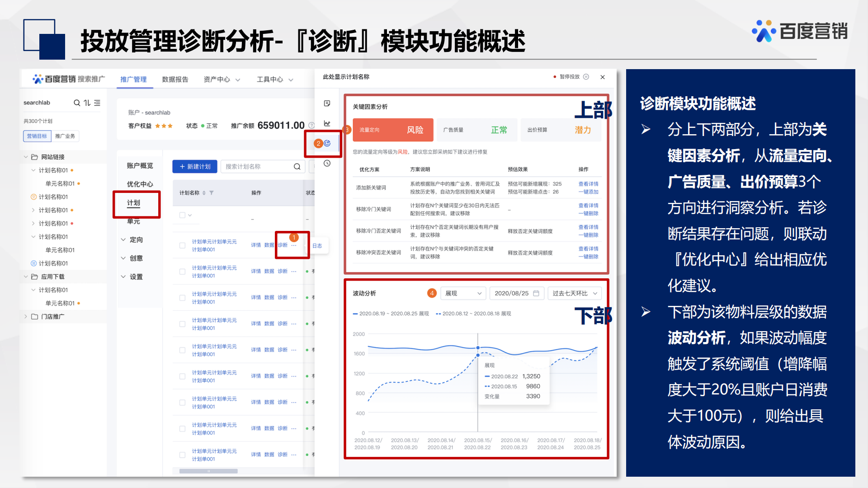The height and width of the screenshot is (488, 868).
Task: Switch to the 推广管理 tab
Action: (x=133, y=80)
